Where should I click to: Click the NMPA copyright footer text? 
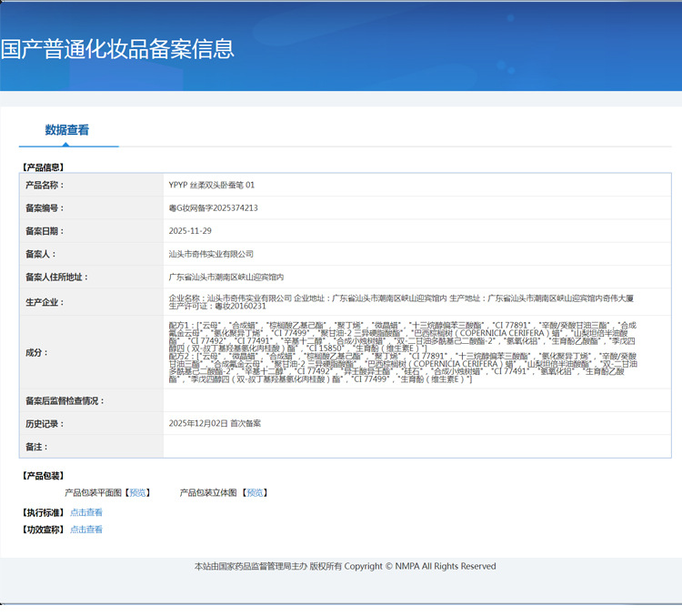[x=345, y=566]
